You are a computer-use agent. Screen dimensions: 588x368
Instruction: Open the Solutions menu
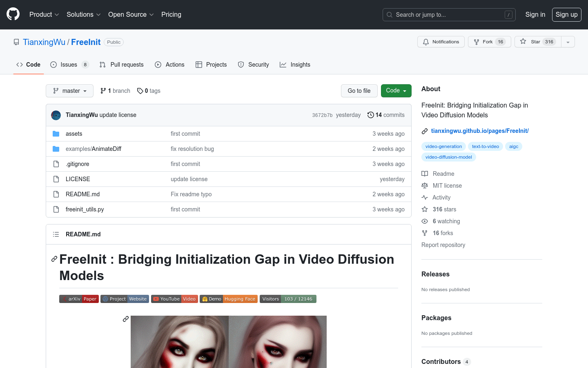coord(84,14)
